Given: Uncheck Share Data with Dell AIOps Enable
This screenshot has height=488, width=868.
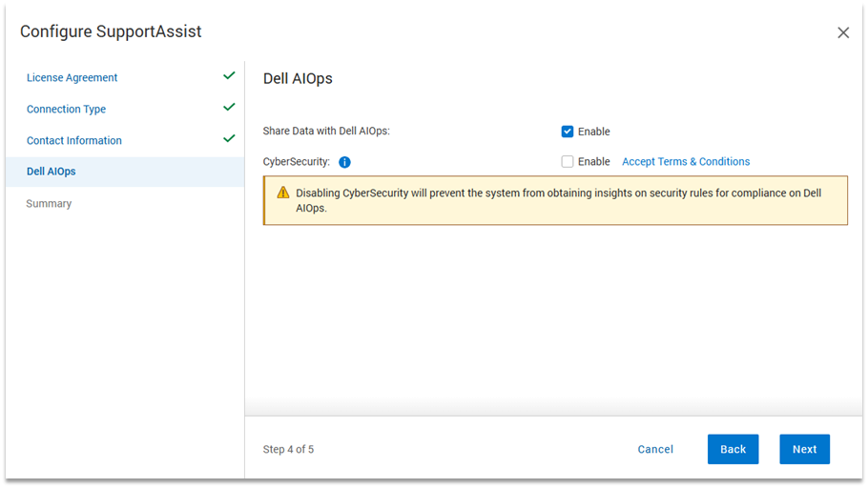Looking at the screenshot, I should point(567,132).
